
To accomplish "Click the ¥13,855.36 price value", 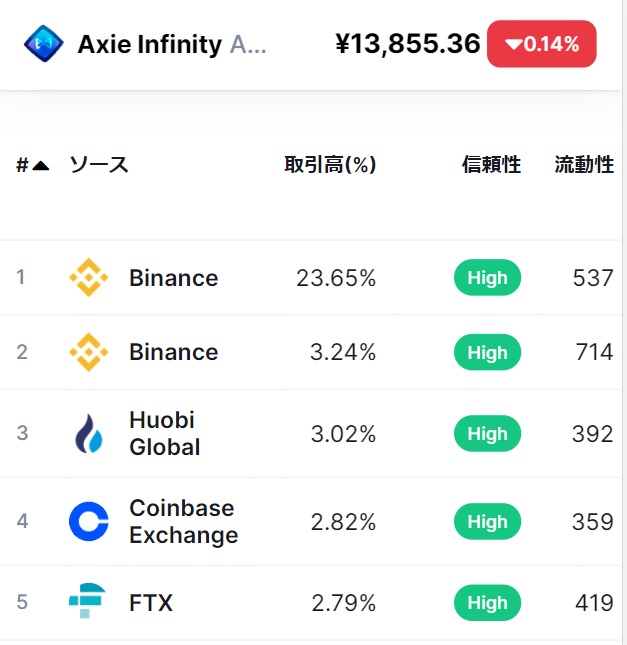I will pyautogui.click(x=408, y=44).
